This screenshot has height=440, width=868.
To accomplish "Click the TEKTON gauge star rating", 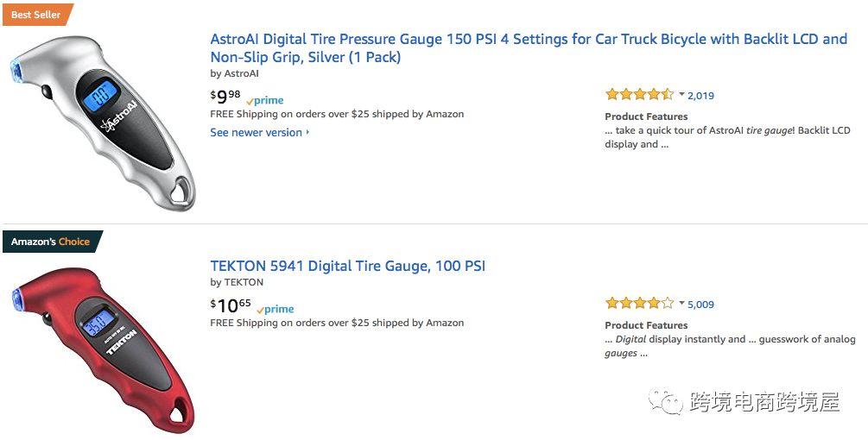I will coord(639,304).
